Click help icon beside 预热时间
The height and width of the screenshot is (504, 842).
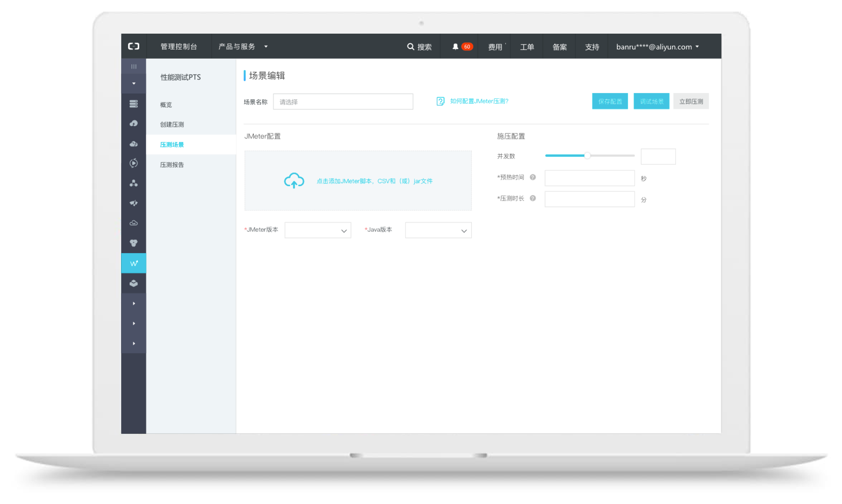(x=533, y=177)
